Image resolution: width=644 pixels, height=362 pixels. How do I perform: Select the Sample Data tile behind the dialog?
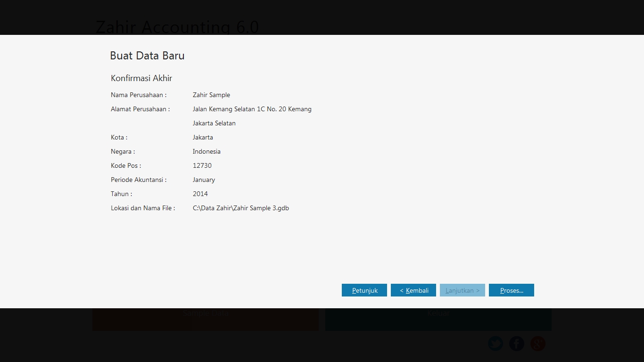206,319
